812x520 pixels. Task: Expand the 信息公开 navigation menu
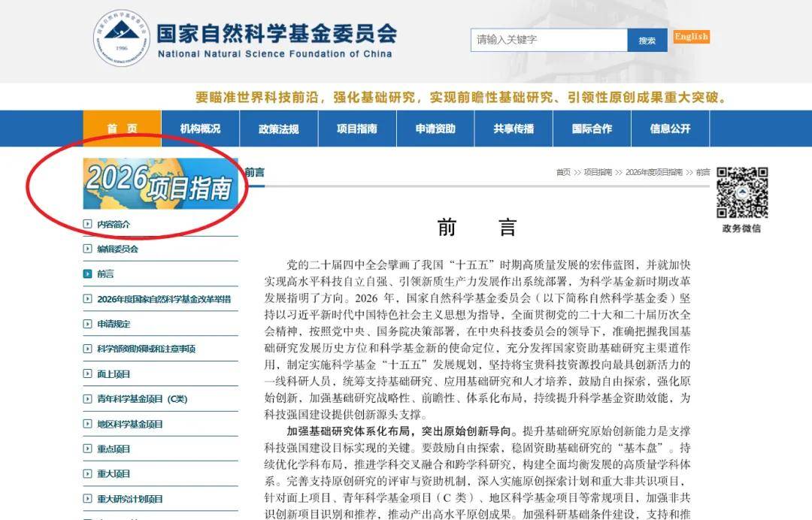[x=670, y=128]
